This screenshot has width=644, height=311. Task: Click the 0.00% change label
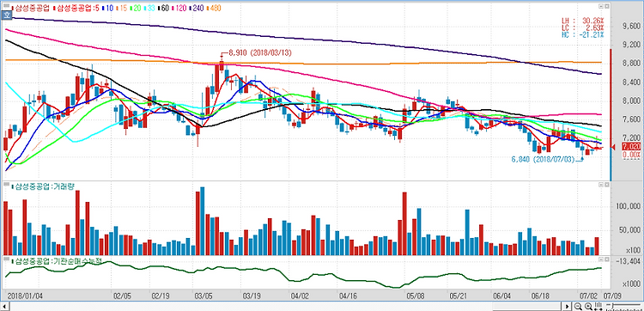(631, 154)
